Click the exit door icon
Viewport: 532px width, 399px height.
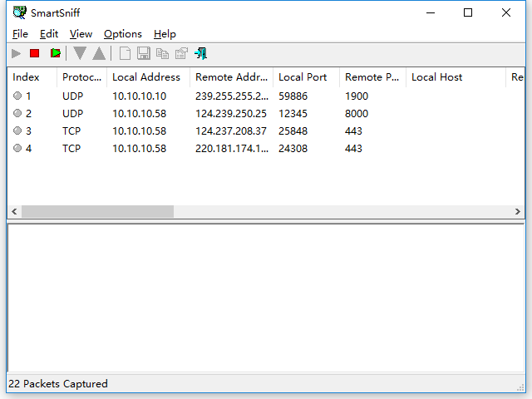coord(201,53)
